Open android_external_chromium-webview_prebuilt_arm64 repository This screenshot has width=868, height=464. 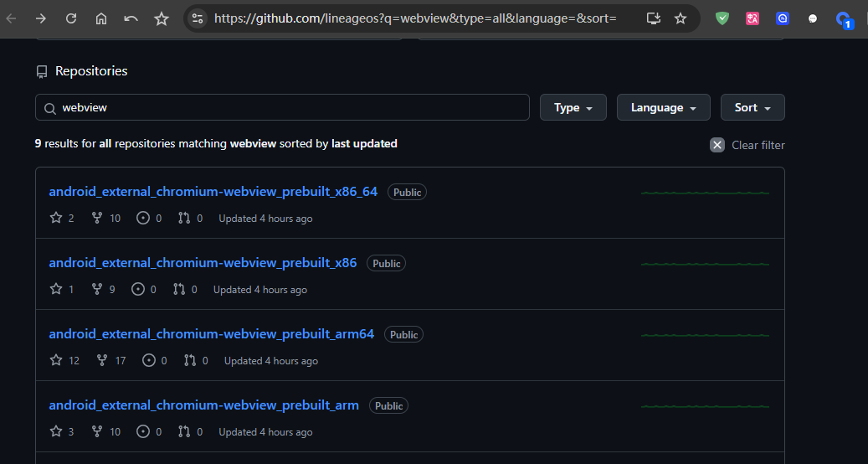pyautogui.click(x=212, y=334)
